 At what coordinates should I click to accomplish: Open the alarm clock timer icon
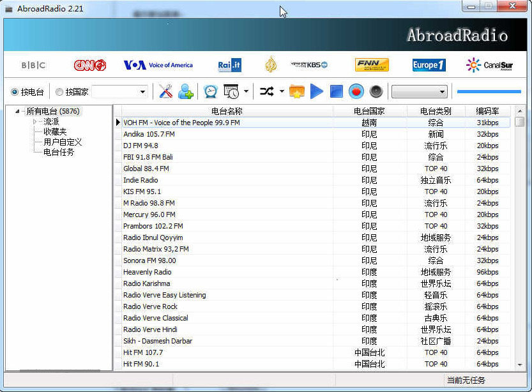[x=210, y=92]
